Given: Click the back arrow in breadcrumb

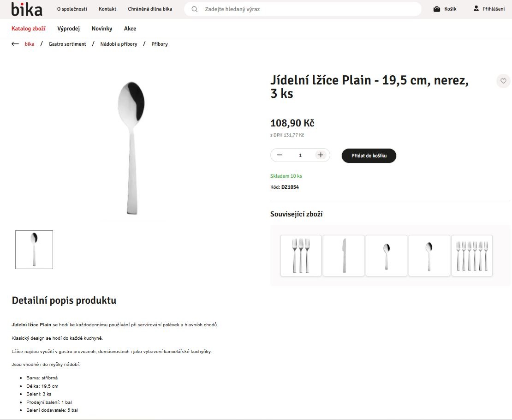Looking at the screenshot, I should point(15,44).
